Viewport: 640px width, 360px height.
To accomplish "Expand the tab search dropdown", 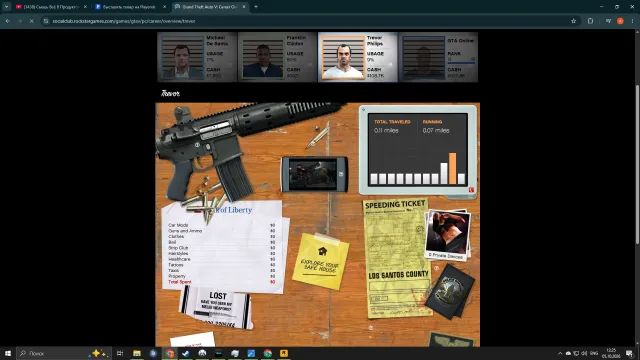I will point(6,7).
